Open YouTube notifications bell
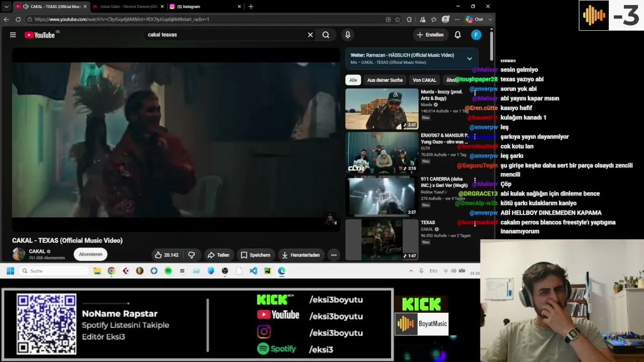 pyautogui.click(x=457, y=35)
